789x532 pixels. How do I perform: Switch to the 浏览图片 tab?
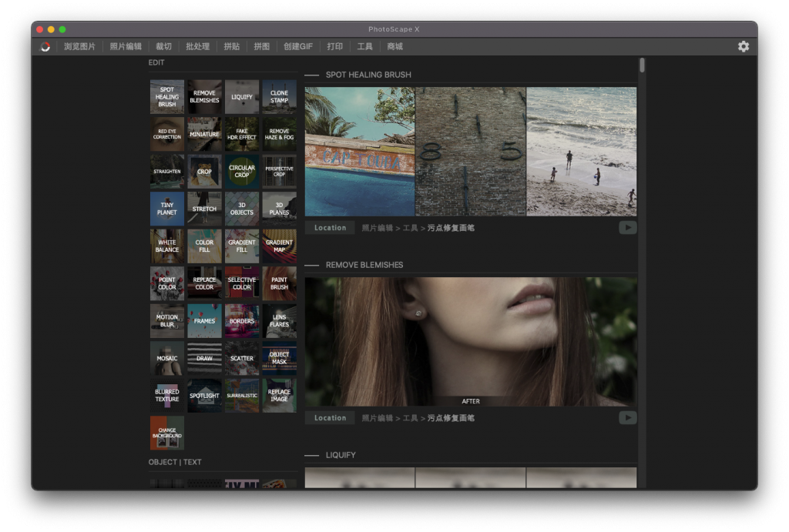point(79,47)
